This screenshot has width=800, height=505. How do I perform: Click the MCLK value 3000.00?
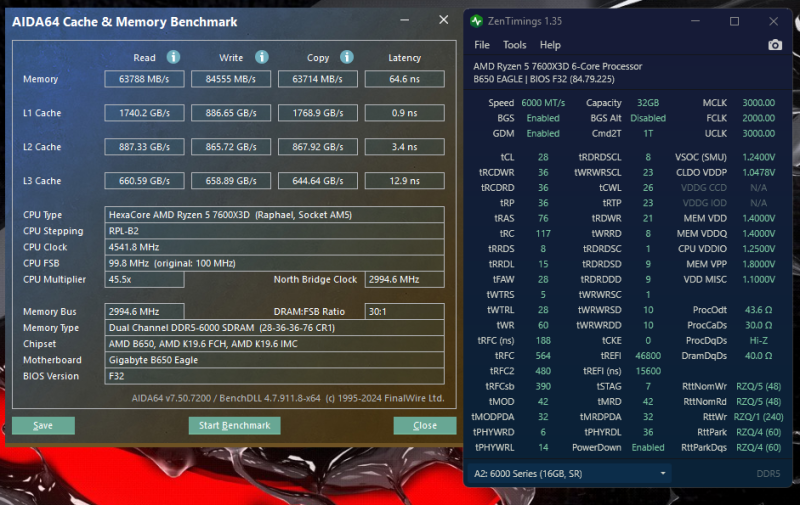pyautogui.click(x=758, y=103)
